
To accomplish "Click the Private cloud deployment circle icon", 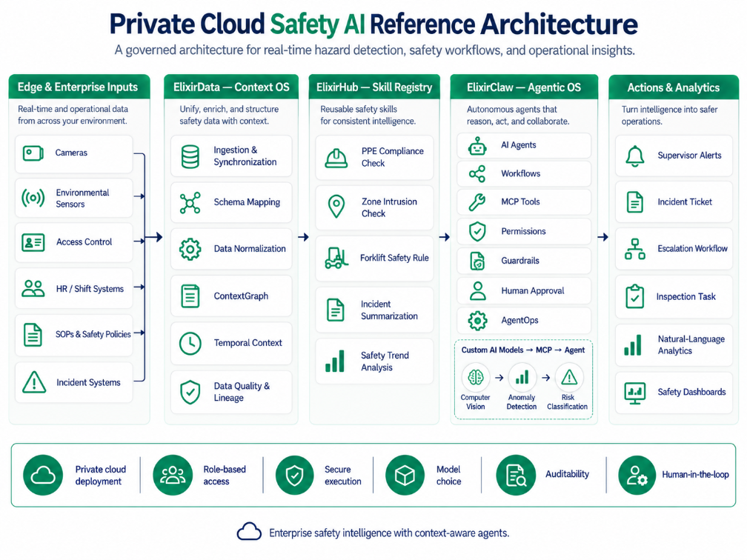I will tap(43, 475).
